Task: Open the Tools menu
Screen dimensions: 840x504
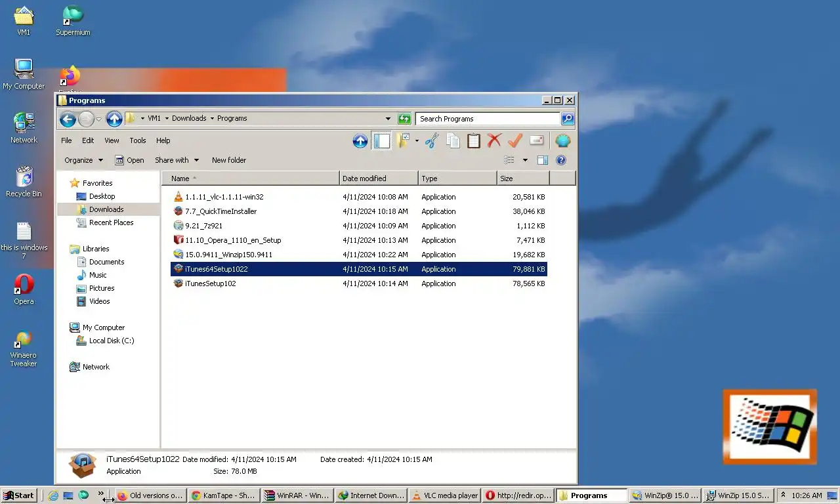Action: [x=138, y=140]
